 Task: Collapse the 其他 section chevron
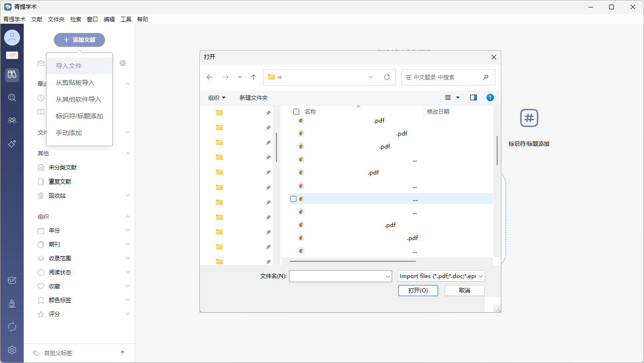tap(128, 153)
